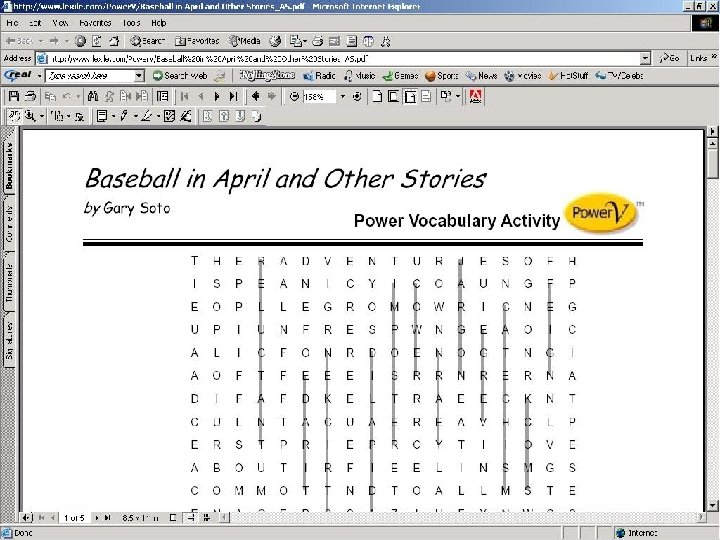The width and height of the screenshot is (720, 540).
Task: Open the History icon in IE toolbar
Action: pyautogui.click(x=275, y=41)
